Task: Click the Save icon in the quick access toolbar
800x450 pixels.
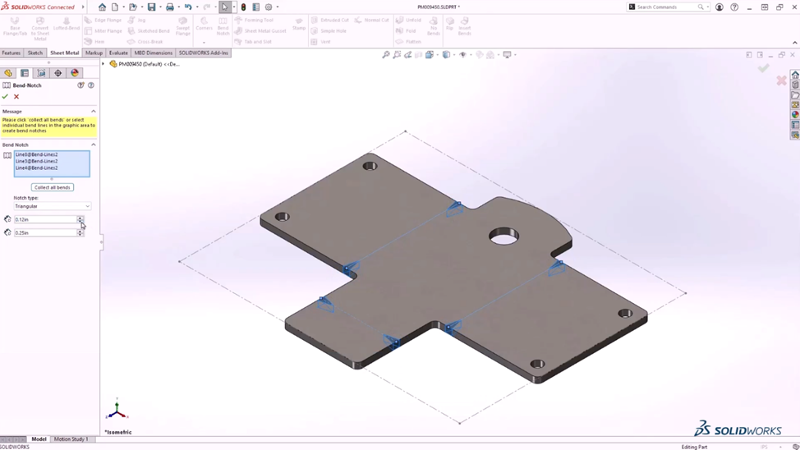Action: [x=152, y=7]
